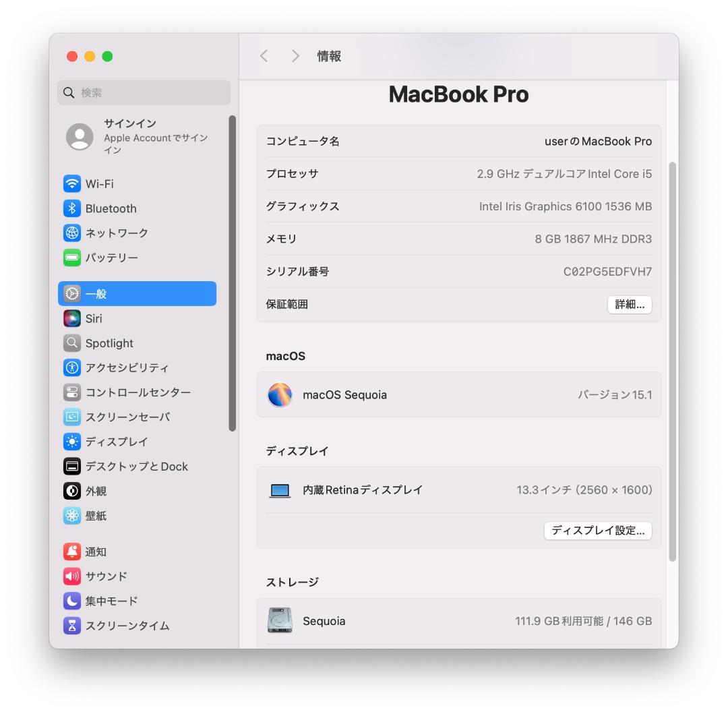Go forward with the right chevron
The width and height of the screenshot is (728, 714).
click(x=295, y=56)
